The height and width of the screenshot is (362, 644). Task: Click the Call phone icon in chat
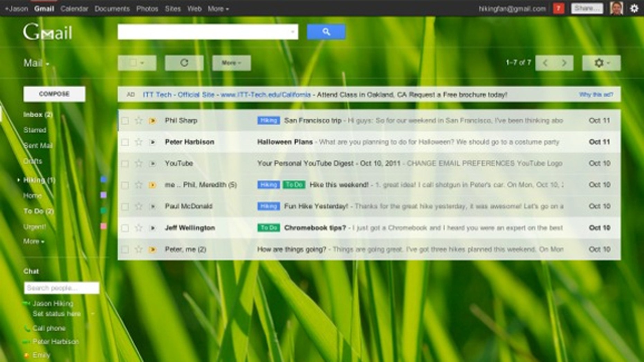[x=27, y=328]
